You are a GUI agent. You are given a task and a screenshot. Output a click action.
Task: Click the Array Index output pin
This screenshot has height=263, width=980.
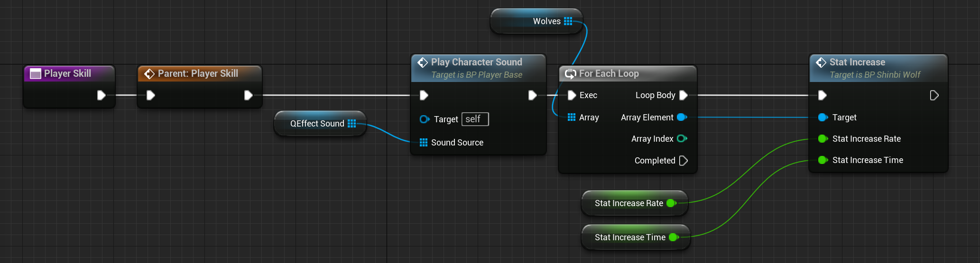point(682,138)
